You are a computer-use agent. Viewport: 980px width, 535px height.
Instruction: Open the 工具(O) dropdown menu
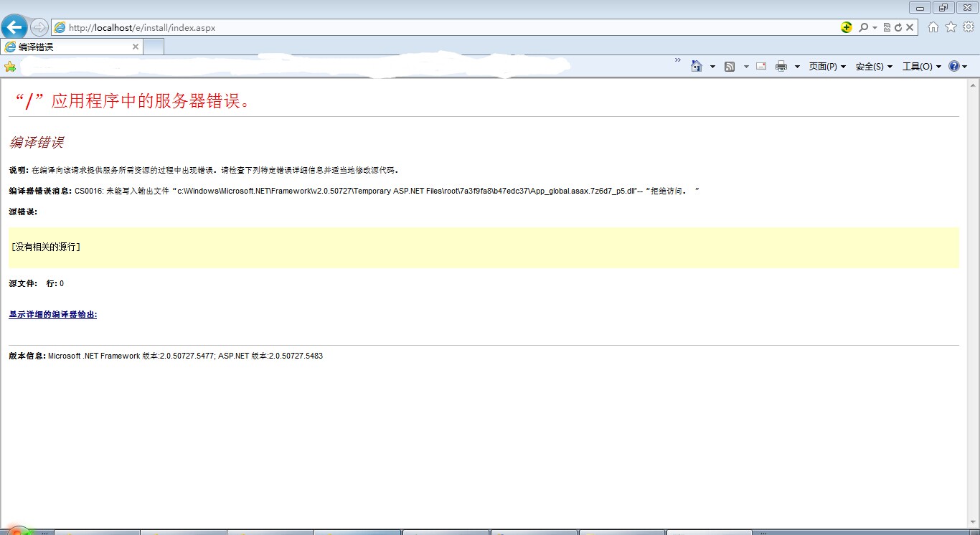921,66
